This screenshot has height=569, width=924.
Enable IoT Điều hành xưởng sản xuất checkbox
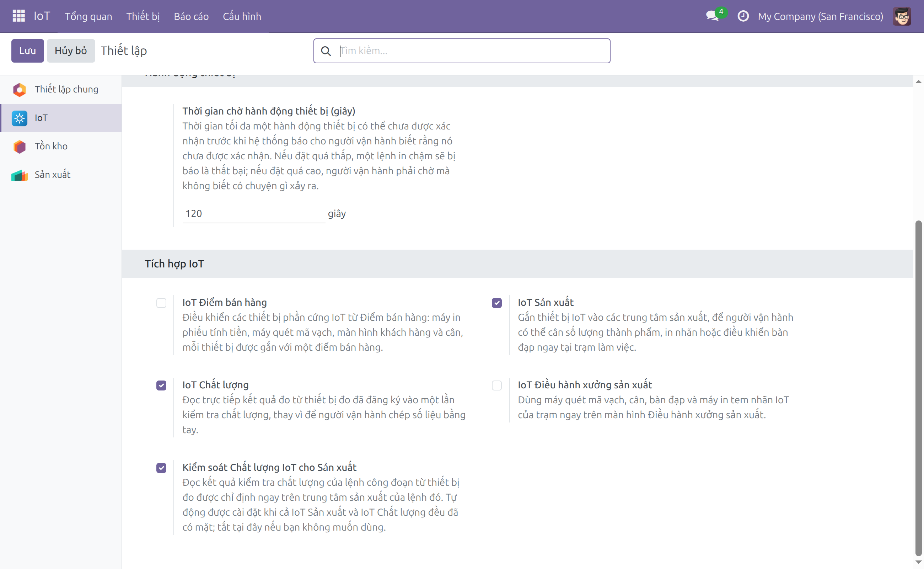496,385
